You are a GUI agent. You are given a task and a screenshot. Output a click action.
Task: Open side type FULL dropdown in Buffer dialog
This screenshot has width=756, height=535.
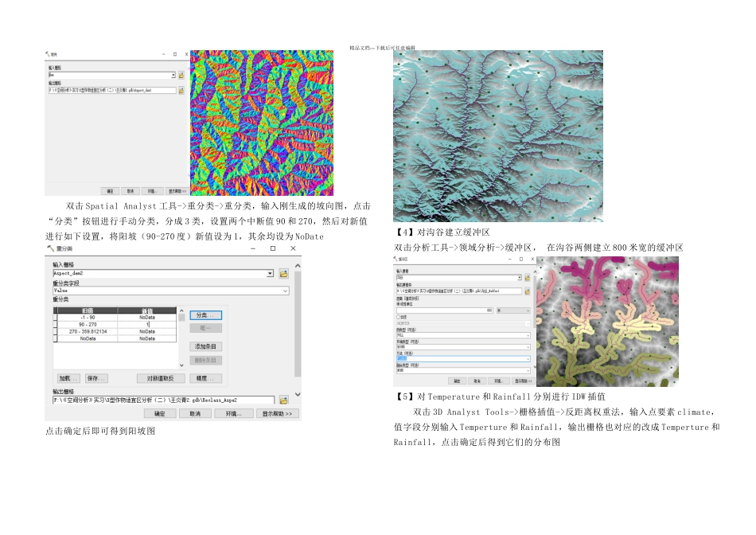pos(528,335)
